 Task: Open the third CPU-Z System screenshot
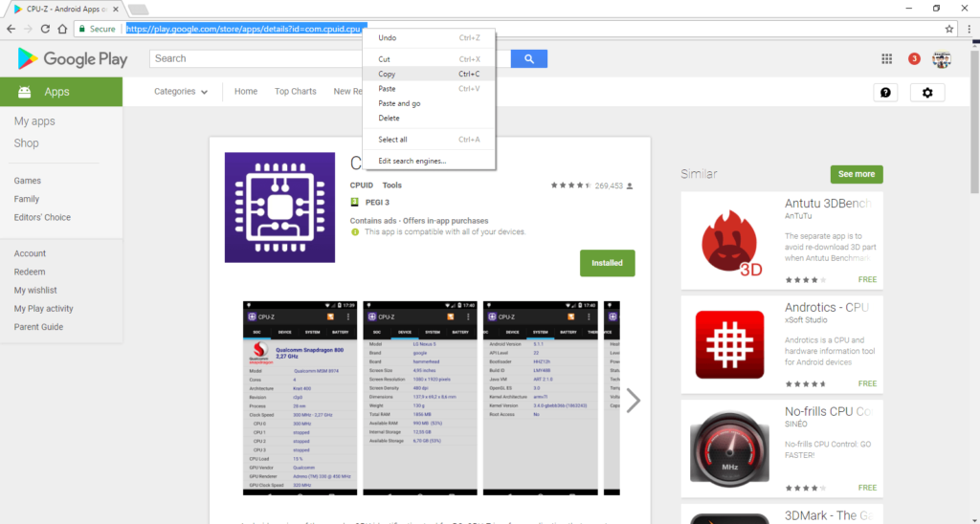pos(540,399)
